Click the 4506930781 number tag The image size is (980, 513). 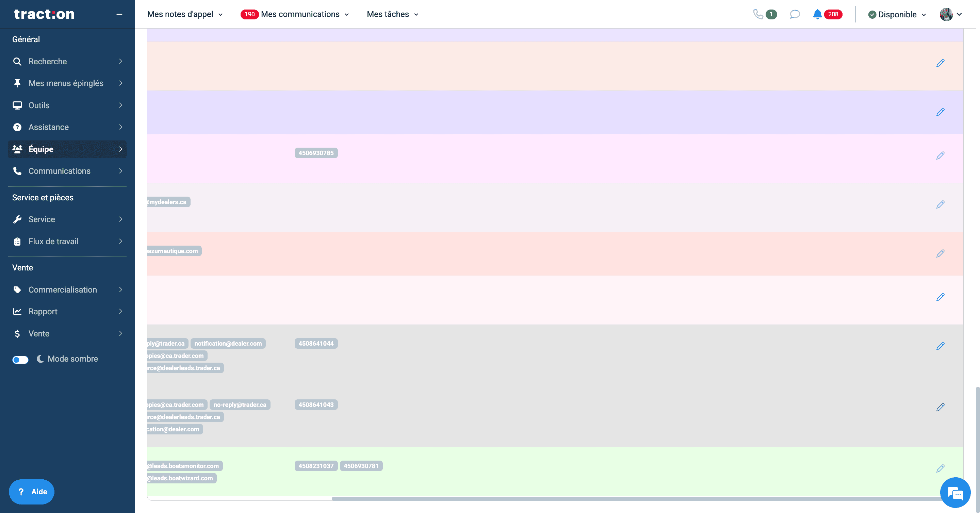(x=361, y=466)
